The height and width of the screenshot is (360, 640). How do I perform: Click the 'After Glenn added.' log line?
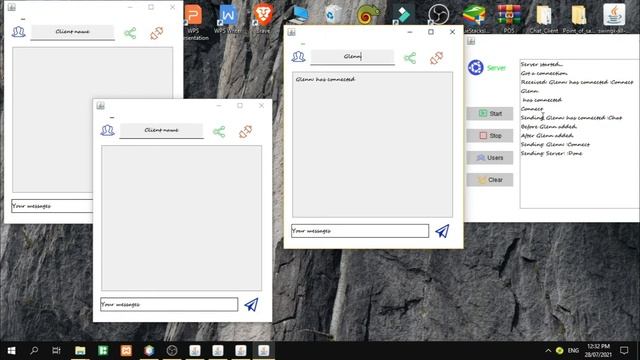[x=547, y=136]
